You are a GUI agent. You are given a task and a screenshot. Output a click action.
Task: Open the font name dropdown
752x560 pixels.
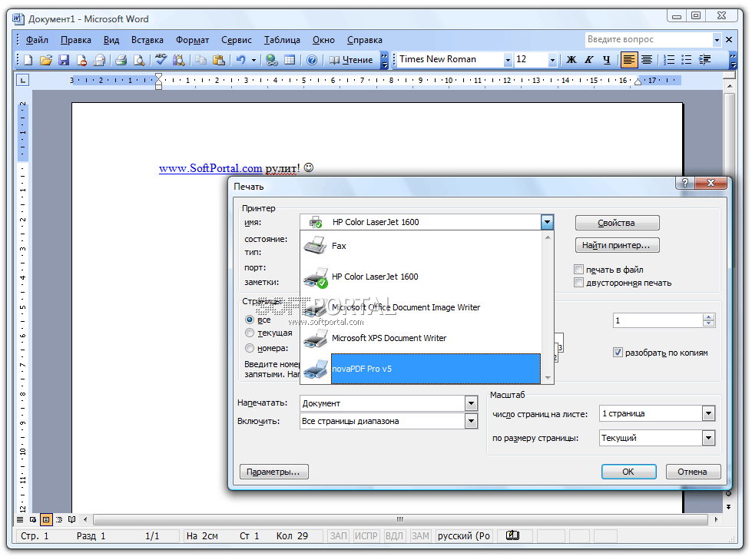click(x=508, y=60)
